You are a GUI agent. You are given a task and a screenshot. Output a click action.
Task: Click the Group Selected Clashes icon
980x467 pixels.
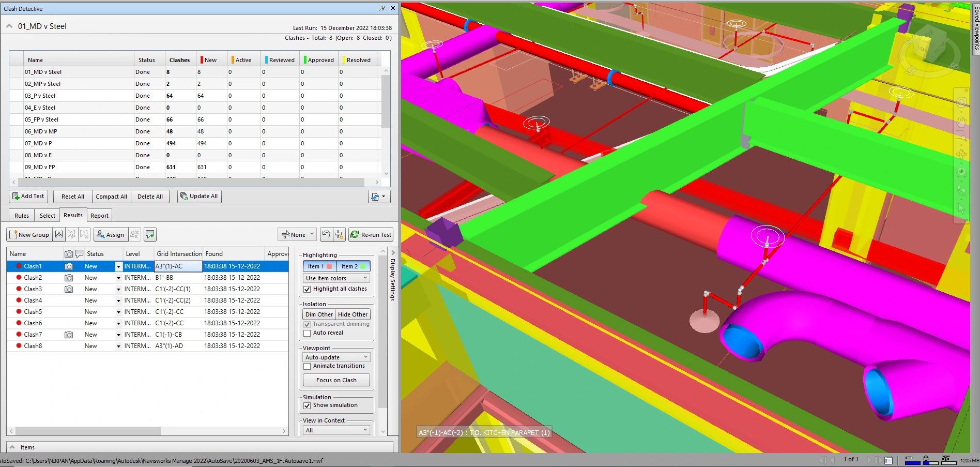point(59,235)
